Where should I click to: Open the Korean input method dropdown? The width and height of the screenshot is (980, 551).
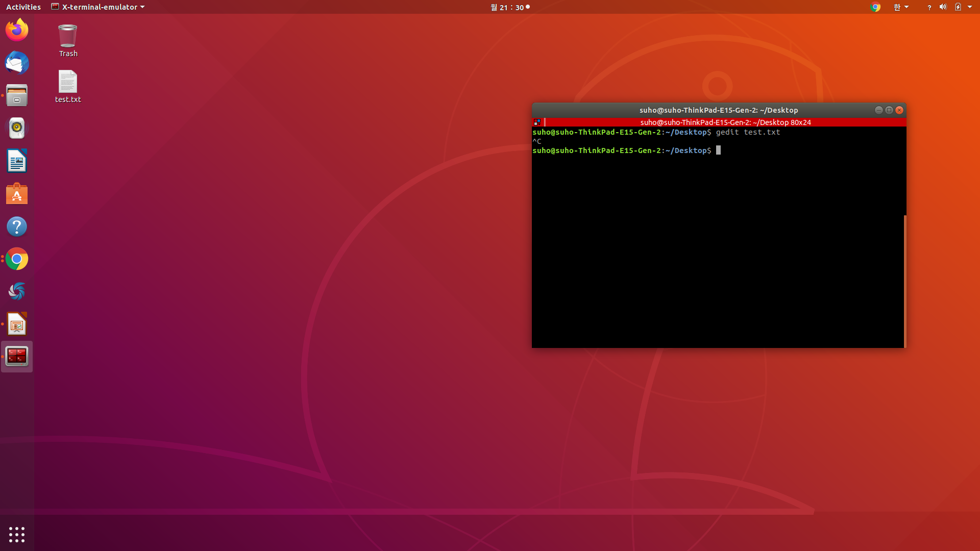pos(901,7)
